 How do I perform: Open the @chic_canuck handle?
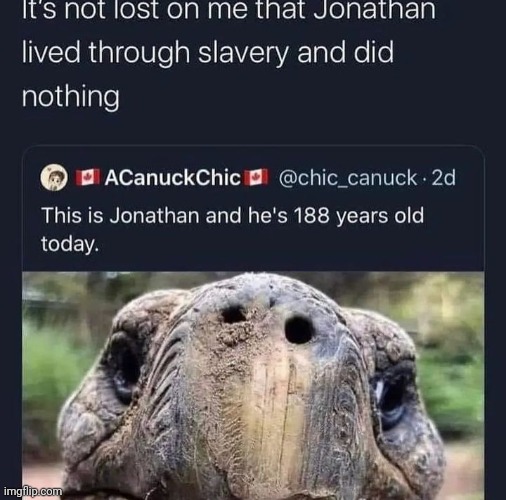click(x=346, y=178)
